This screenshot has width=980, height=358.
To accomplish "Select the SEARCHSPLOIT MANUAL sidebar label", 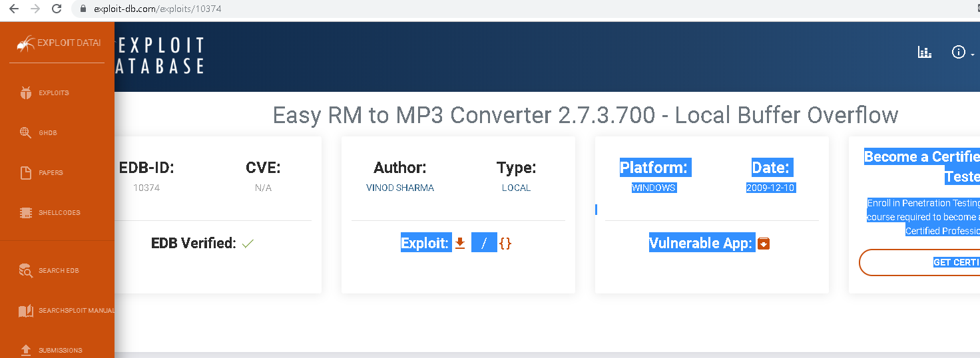I will click(x=77, y=311).
